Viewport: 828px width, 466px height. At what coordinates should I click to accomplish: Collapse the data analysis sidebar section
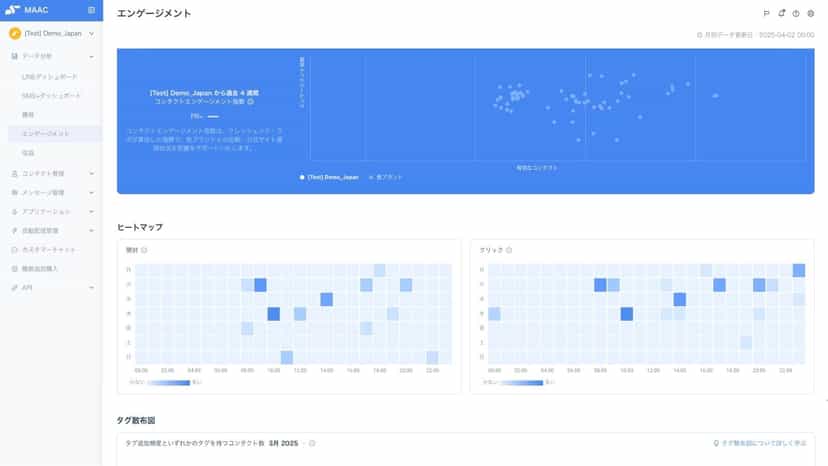[x=91, y=57]
